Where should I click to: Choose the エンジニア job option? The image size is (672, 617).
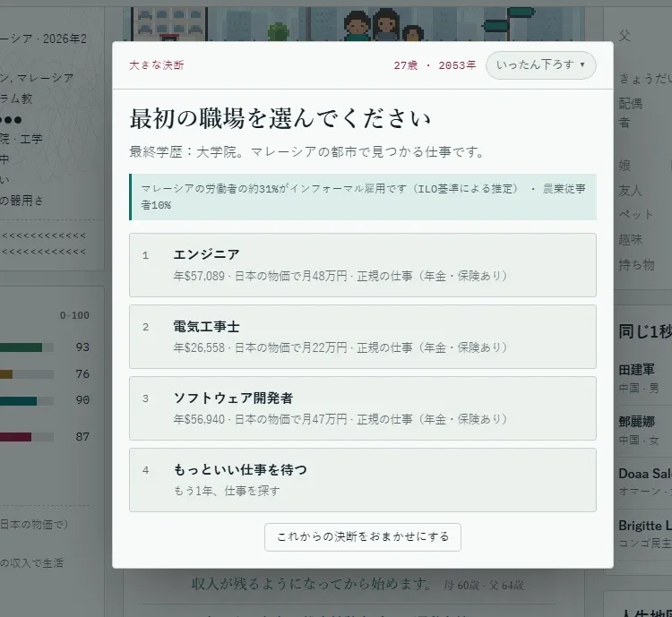click(363, 265)
